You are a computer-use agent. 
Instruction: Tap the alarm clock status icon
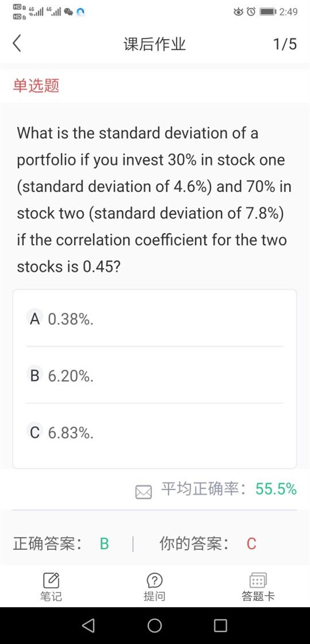tap(251, 11)
